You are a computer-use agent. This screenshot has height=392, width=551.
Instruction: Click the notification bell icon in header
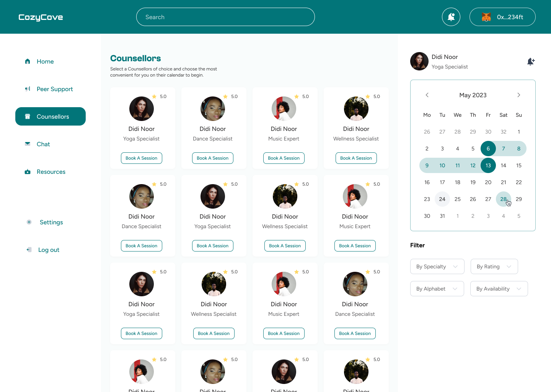coord(451,17)
